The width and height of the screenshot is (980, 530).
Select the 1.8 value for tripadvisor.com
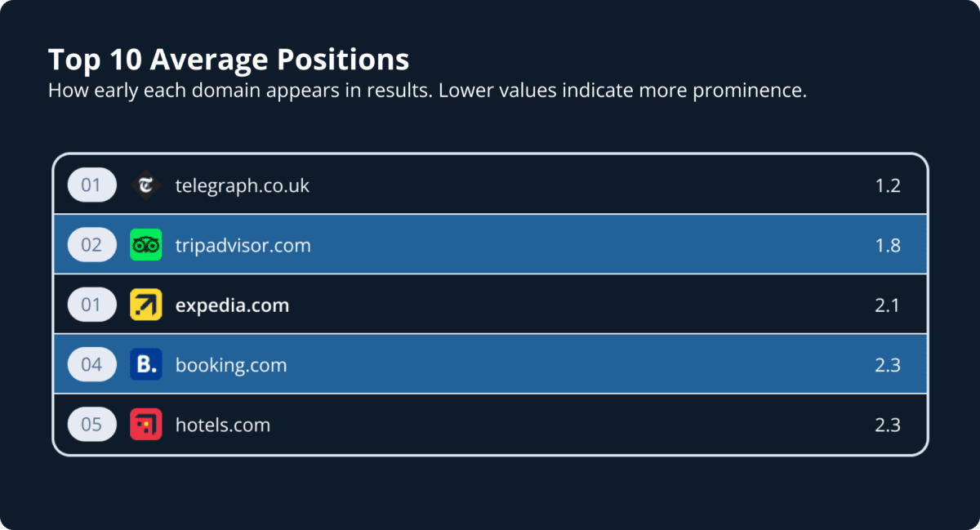pyautogui.click(x=888, y=245)
